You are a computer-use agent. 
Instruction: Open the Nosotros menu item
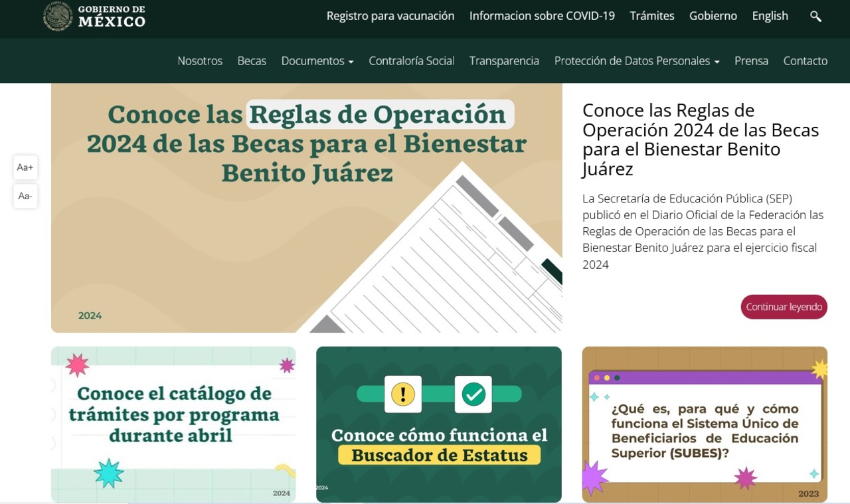(200, 61)
